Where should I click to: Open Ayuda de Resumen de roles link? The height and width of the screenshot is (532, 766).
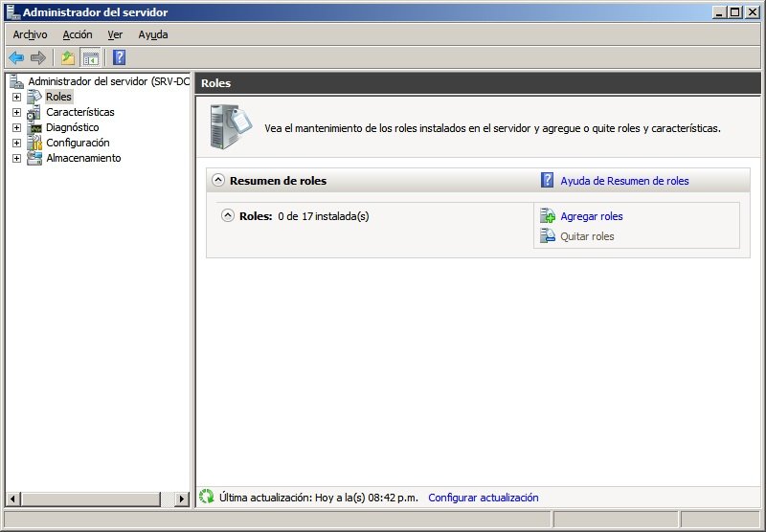(624, 181)
